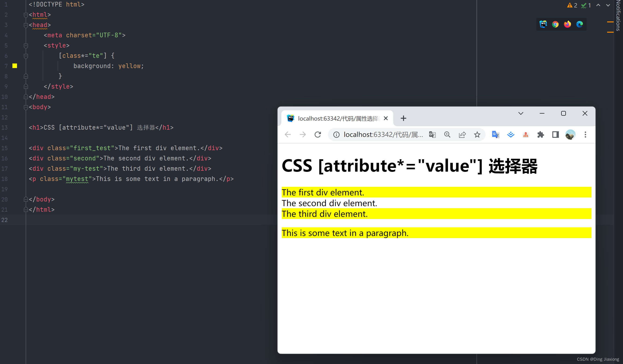Open a new browser tab
Image resolution: width=623 pixels, height=364 pixels.
tap(404, 118)
